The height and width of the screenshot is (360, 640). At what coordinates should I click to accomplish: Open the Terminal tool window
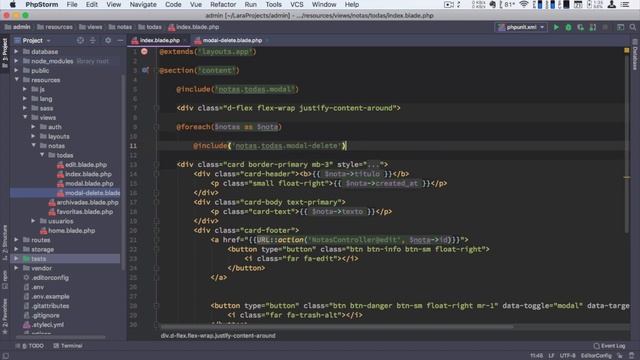[68, 346]
